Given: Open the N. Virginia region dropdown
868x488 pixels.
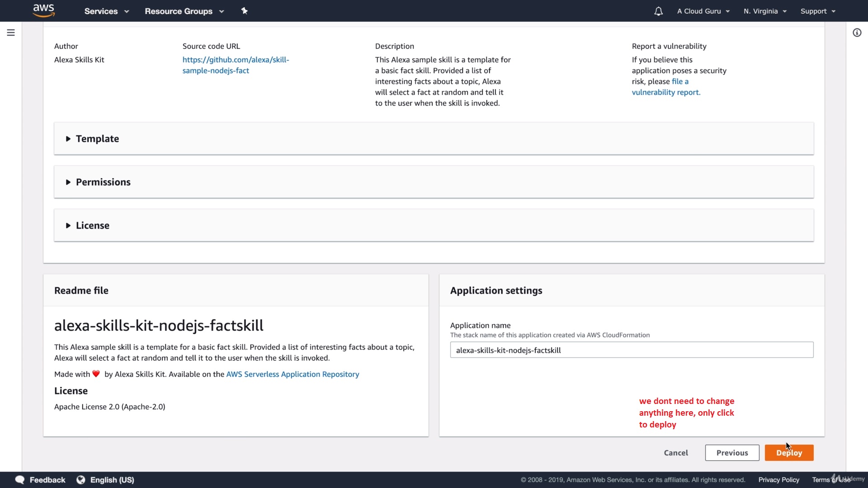Looking at the screenshot, I should pyautogui.click(x=765, y=11).
